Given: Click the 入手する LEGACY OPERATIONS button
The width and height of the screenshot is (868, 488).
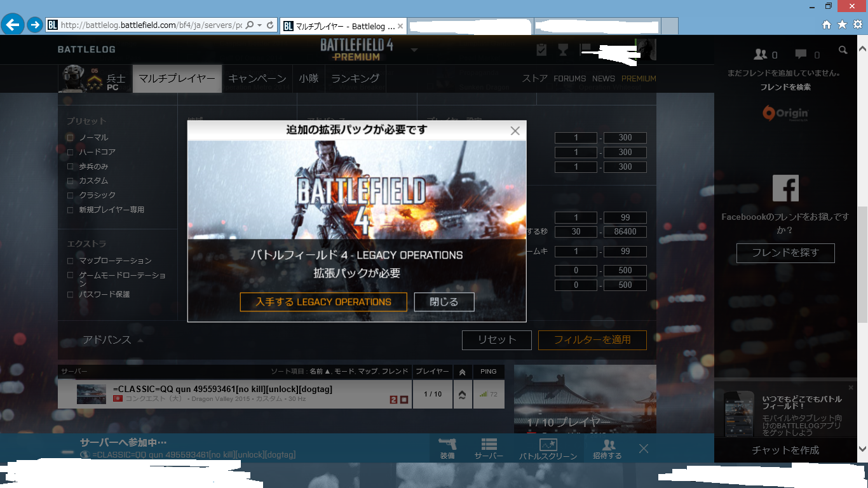Looking at the screenshot, I should coord(323,302).
